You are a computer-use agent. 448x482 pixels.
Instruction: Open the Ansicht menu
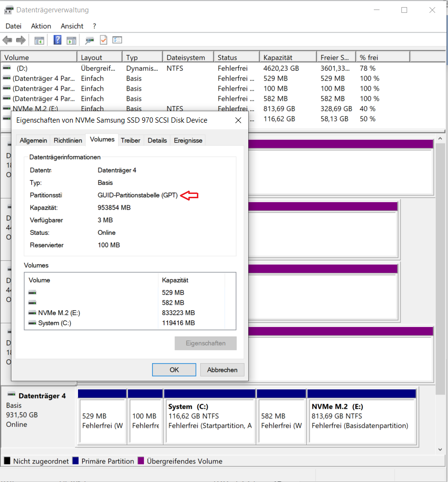72,26
